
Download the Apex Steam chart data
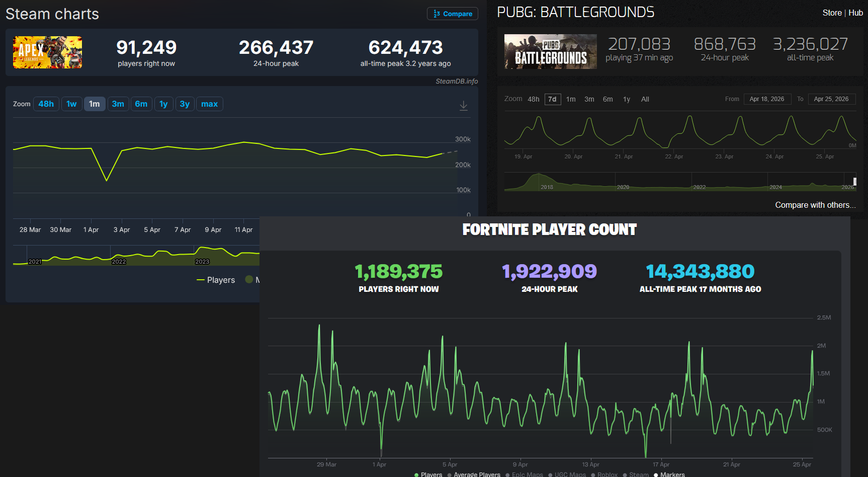tap(464, 106)
